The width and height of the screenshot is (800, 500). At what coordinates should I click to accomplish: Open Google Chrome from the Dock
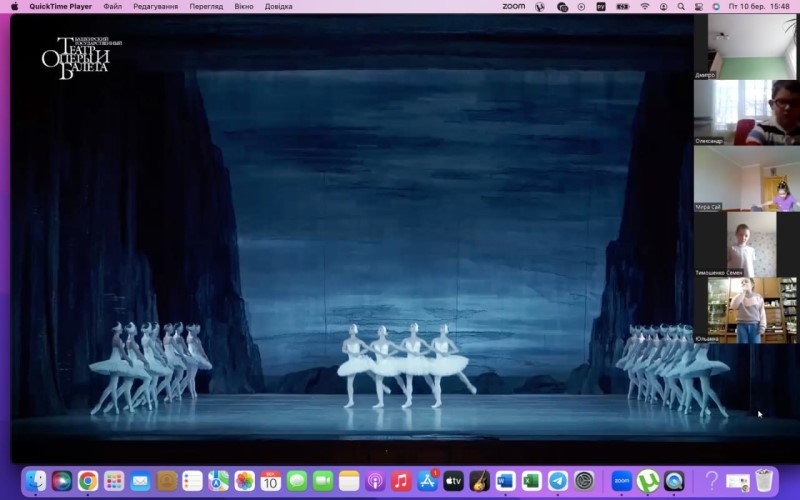(88, 481)
